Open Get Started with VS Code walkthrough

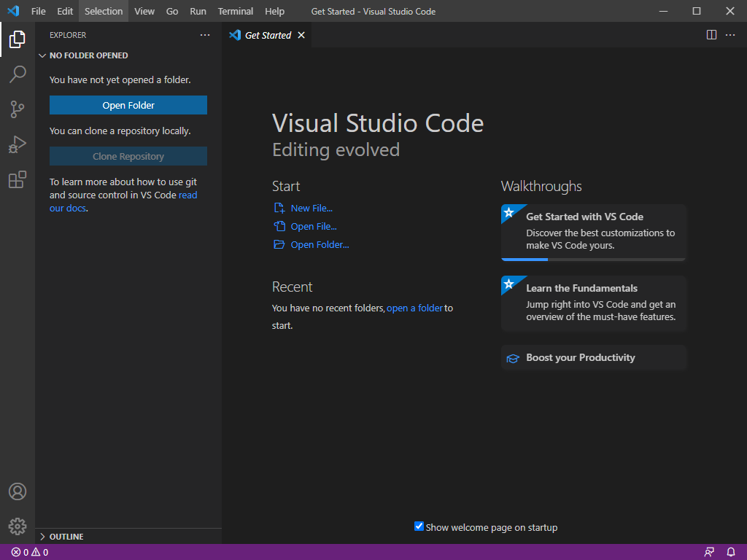click(x=593, y=232)
